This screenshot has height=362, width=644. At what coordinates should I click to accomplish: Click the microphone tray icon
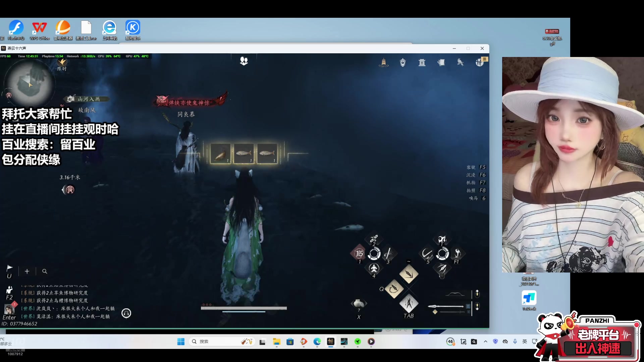click(x=515, y=342)
